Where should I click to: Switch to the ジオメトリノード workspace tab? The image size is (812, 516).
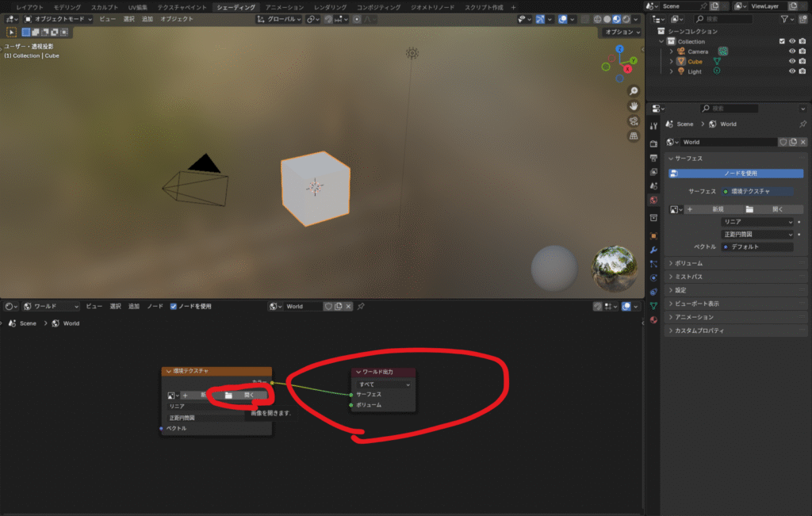[432, 7]
